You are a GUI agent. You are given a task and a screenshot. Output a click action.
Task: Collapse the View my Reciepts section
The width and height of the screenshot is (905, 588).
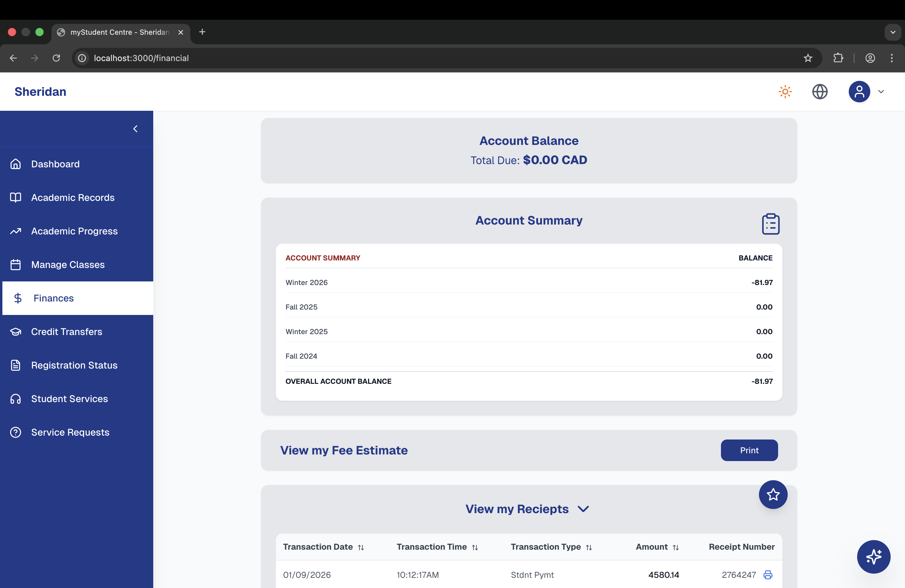click(x=583, y=509)
